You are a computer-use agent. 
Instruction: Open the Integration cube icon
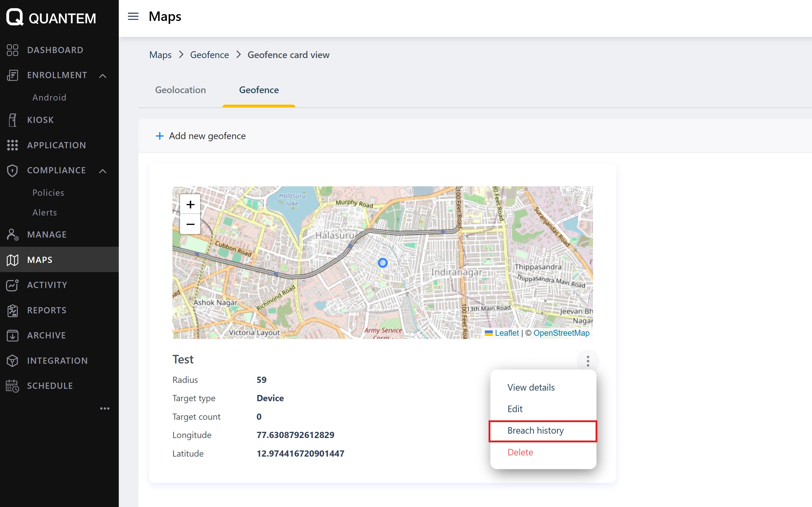(x=12, y=361)
